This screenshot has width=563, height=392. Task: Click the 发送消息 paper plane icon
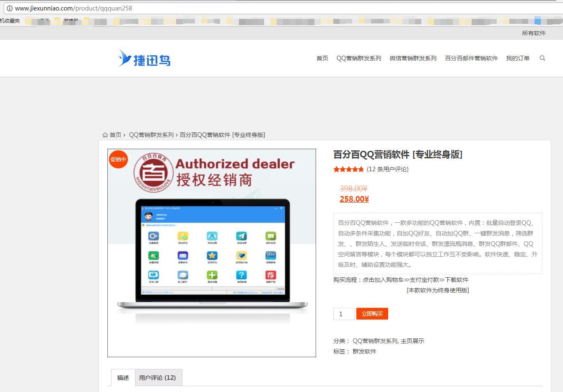pos(242,237)
